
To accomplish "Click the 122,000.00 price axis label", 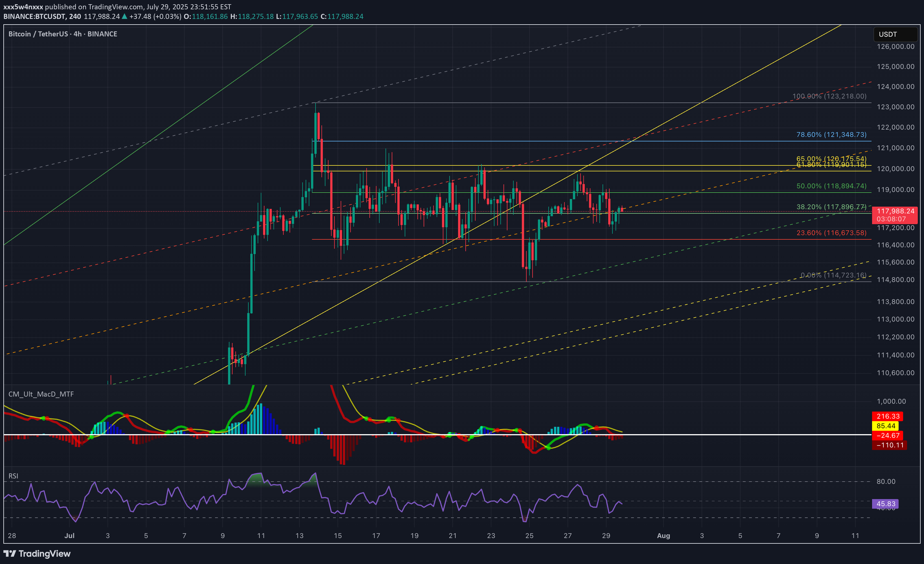I will [895, 127].
